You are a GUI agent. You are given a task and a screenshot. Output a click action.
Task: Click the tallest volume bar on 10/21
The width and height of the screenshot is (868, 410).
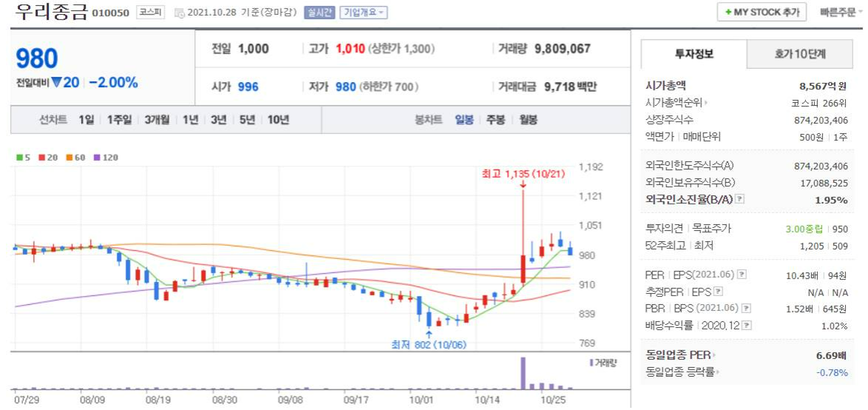(x=523, y=373)
